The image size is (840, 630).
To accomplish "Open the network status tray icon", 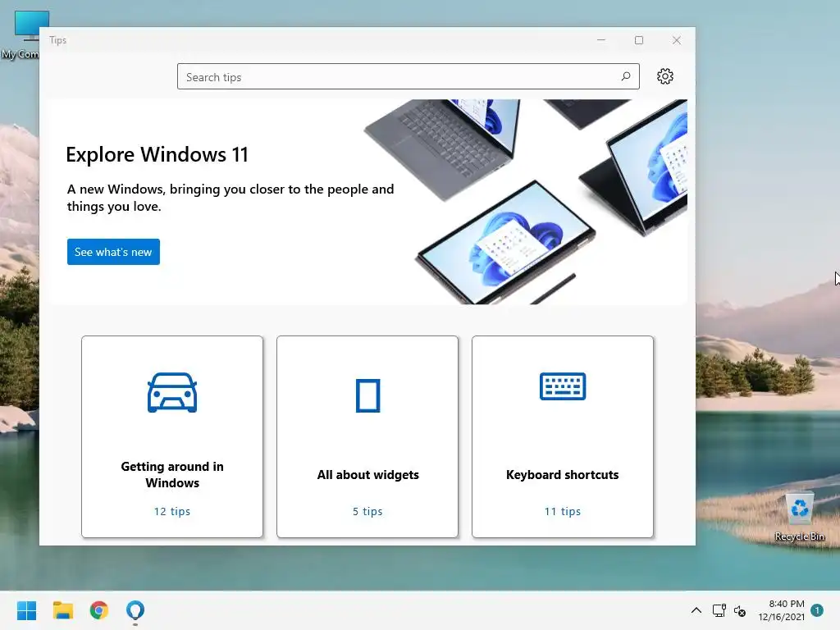I will click(719, 610).
